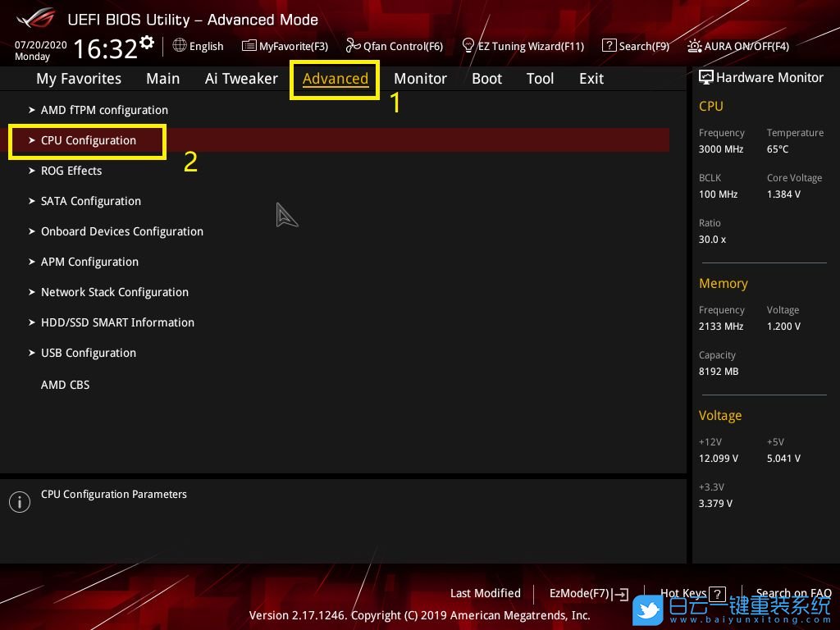Screen dimensions: 840x630
Task: Launch EZ Tuning Wizard lightbulb icon
Action: [468, 45]
